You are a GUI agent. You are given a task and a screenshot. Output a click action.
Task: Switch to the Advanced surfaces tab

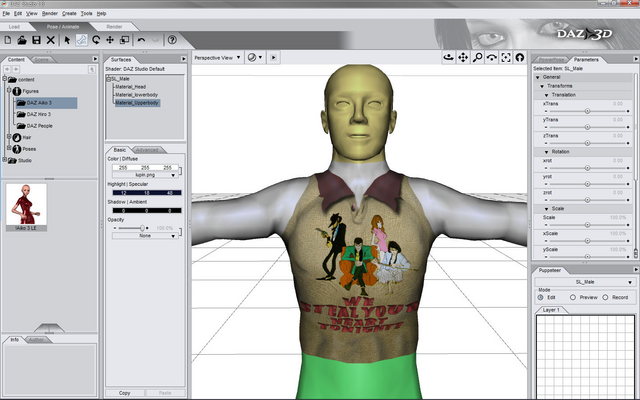(147, 150)
